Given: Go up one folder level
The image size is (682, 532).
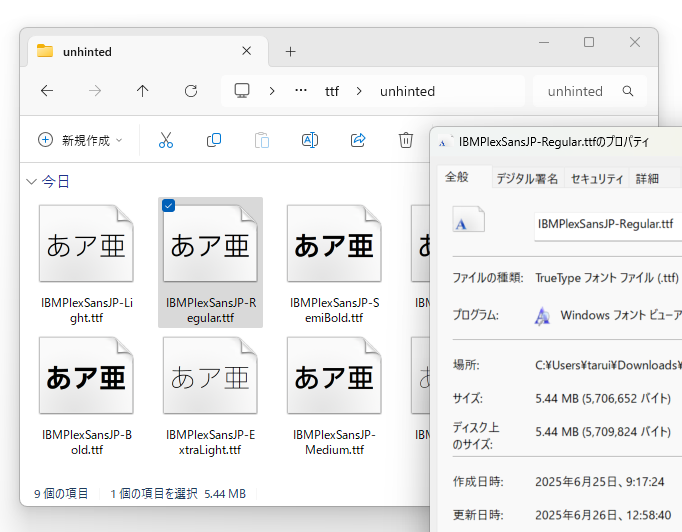Looking at the screenshot, I should [143, 91].
